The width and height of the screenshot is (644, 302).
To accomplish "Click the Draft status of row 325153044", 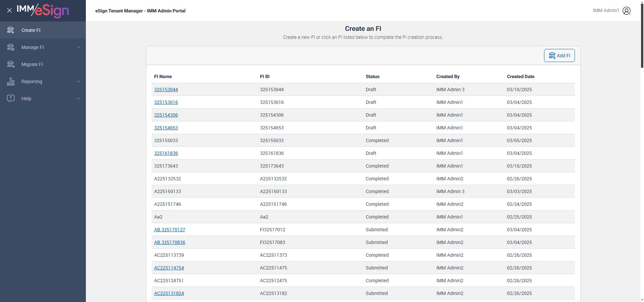I will point(371,89).
